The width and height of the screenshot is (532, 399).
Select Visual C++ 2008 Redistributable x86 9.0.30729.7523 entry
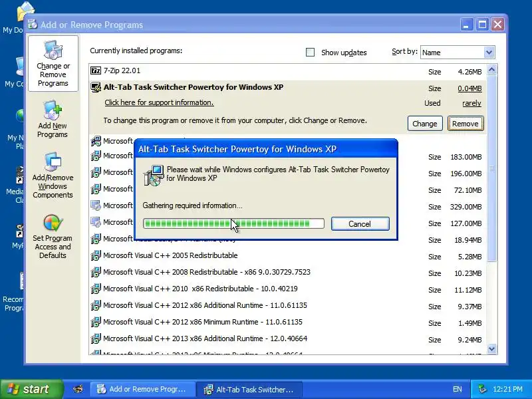pos(288,272)
